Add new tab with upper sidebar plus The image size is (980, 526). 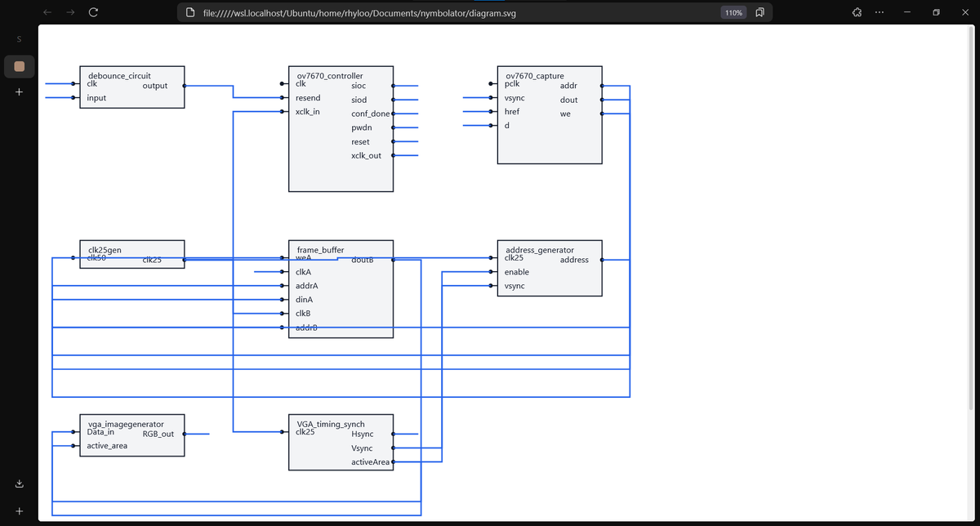[x=19, y=93]
